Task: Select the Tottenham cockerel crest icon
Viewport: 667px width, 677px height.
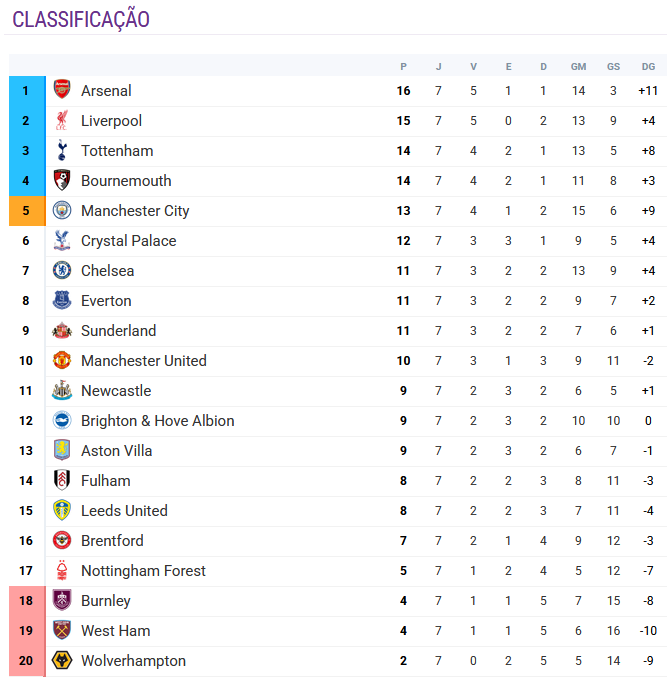Action: pos(62,150)
